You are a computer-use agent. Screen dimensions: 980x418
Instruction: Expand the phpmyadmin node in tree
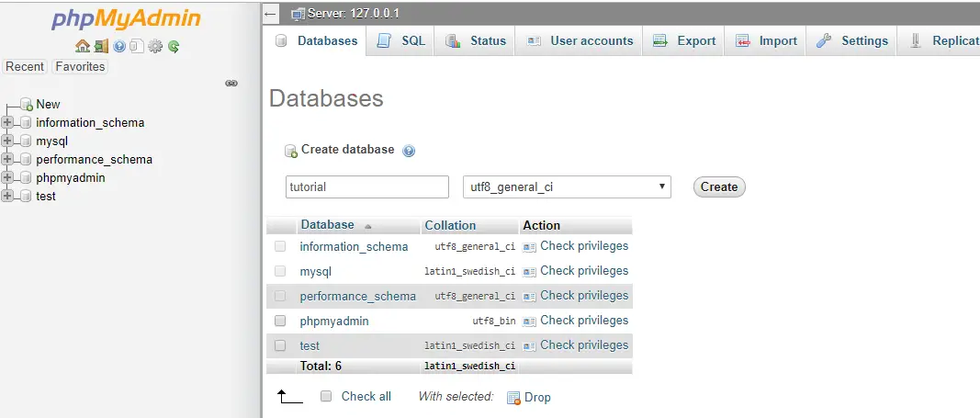(7, 177)
